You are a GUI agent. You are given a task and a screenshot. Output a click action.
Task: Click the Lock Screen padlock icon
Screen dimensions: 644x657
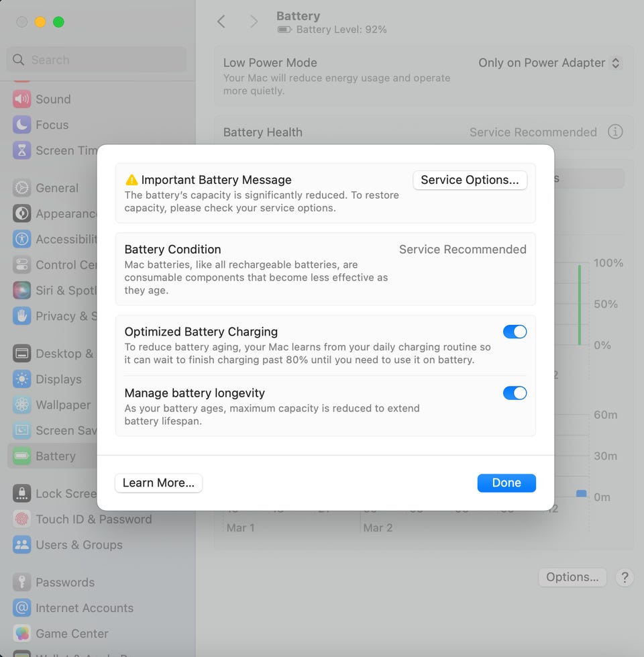point(21,493)
